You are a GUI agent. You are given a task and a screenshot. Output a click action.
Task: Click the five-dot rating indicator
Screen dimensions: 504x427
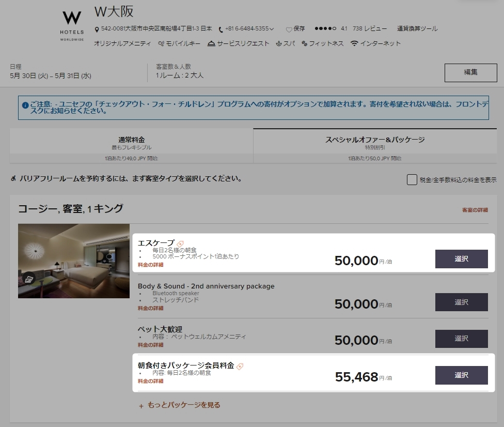(325, 29)
